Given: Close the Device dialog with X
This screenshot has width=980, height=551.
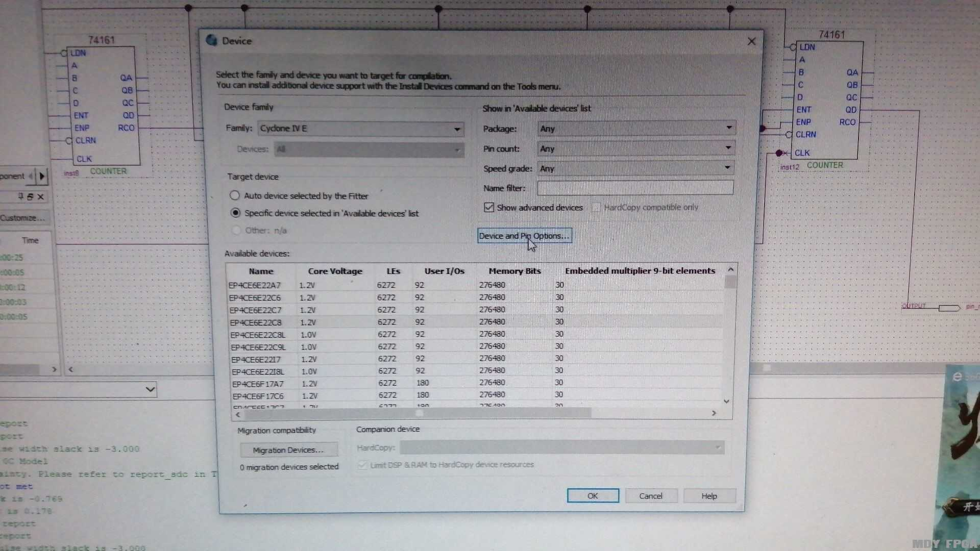Looking at the screenshot, I should pos(751,41).
